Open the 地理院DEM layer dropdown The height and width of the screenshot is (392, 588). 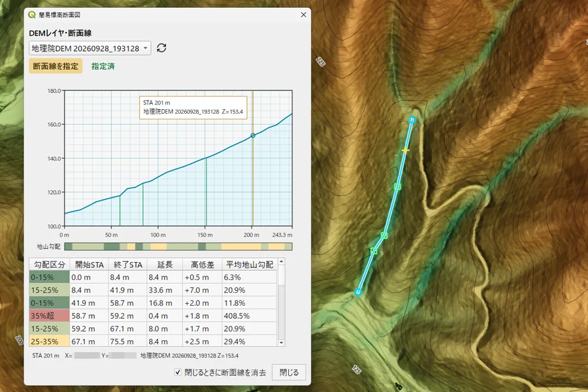pos(90,48)
